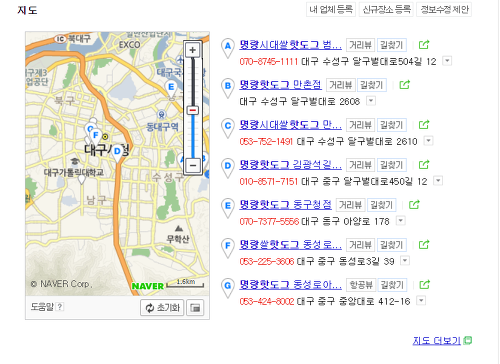Click green share icon for 만촌점
Screen dimensions: 500x364
[x=404, y=85]
